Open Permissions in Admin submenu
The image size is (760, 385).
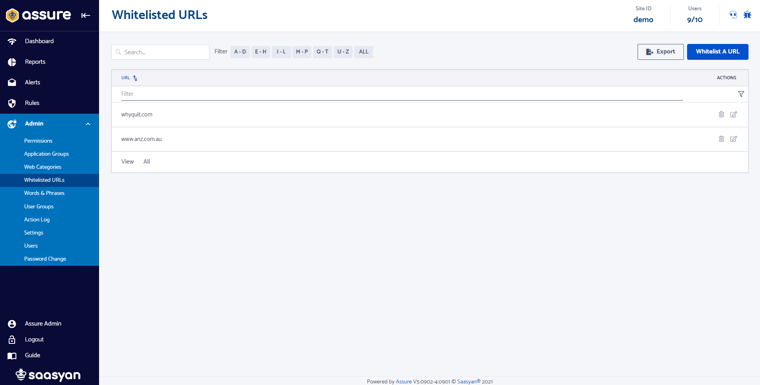click(x=38, y=141)
